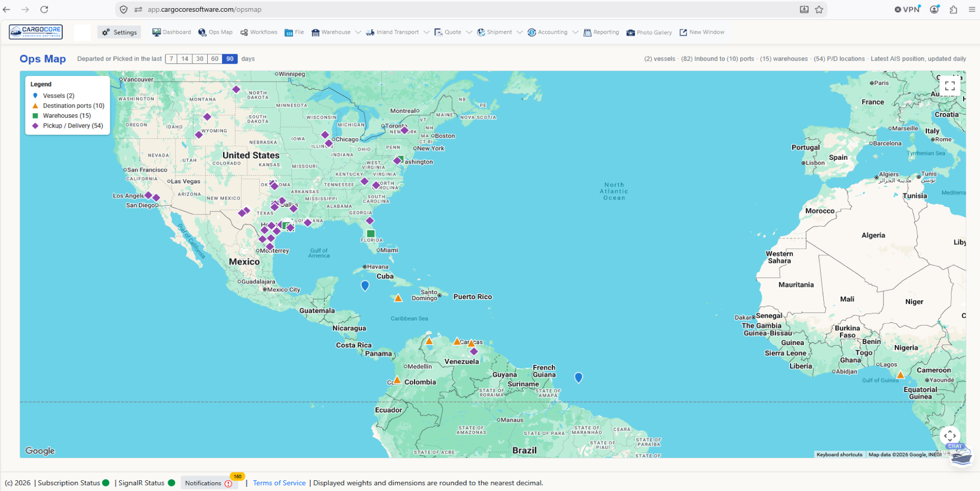The image size is (980, 491).
Task: Select the 30 days filter
Action: [x=200, y=59]
